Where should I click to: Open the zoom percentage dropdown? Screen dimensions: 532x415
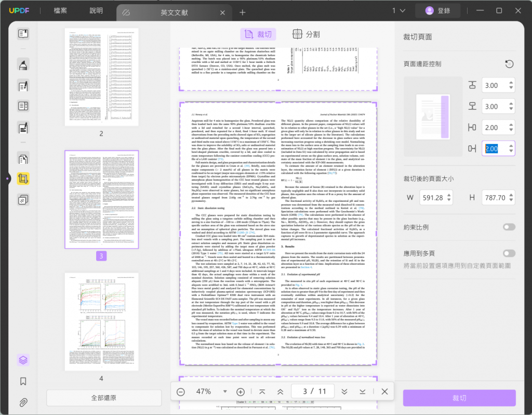tap(225, 392)
